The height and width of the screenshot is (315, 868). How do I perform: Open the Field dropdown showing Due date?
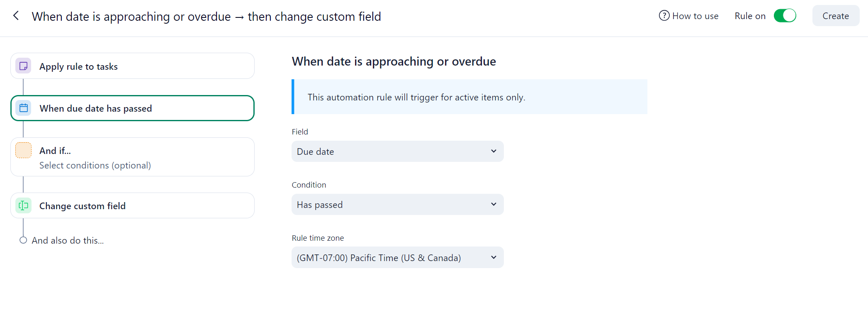coord(397,151)
